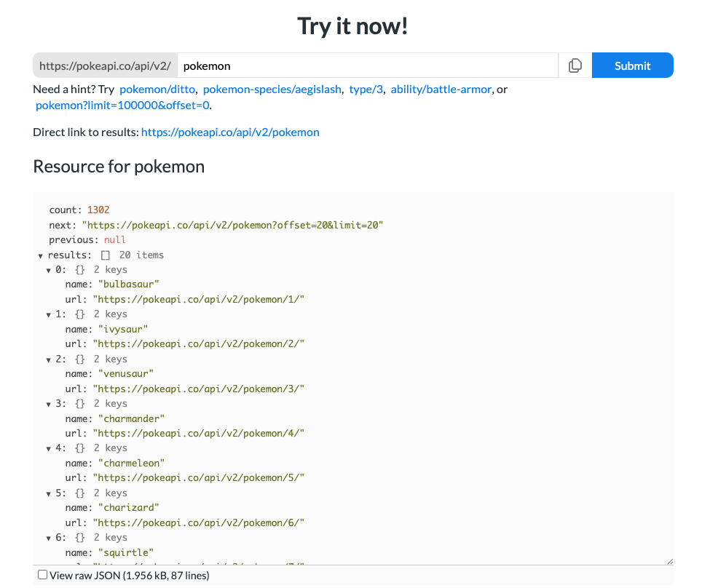Select the previous null value
This screenshot has height=588, width=702.
coord(115,240)
